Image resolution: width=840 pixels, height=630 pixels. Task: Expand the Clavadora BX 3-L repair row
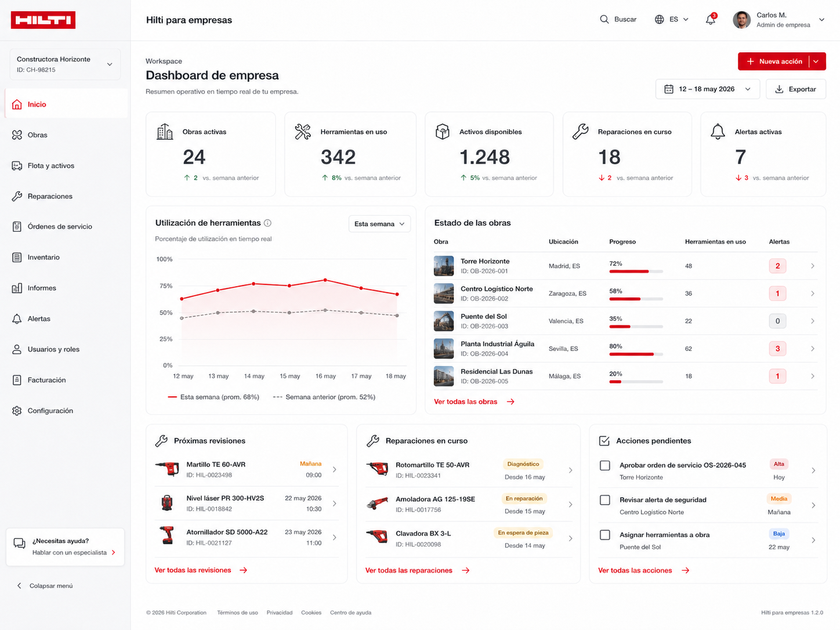pyautogui.click(x=571, y=539)
